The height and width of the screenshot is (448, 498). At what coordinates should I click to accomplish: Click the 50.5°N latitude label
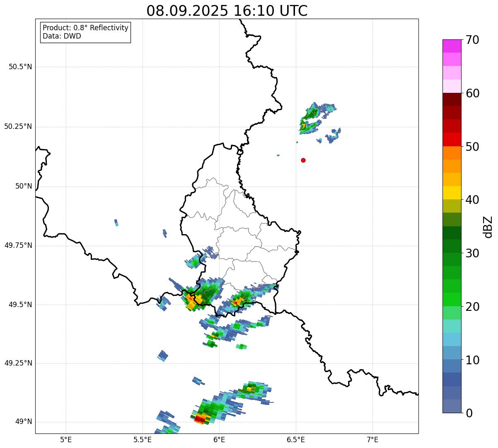pos(20,67)
